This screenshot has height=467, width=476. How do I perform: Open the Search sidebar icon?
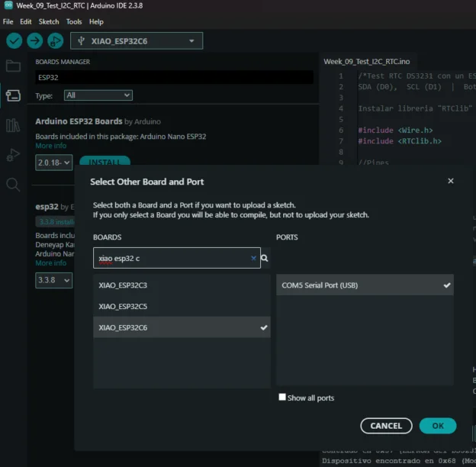point(13,185)
